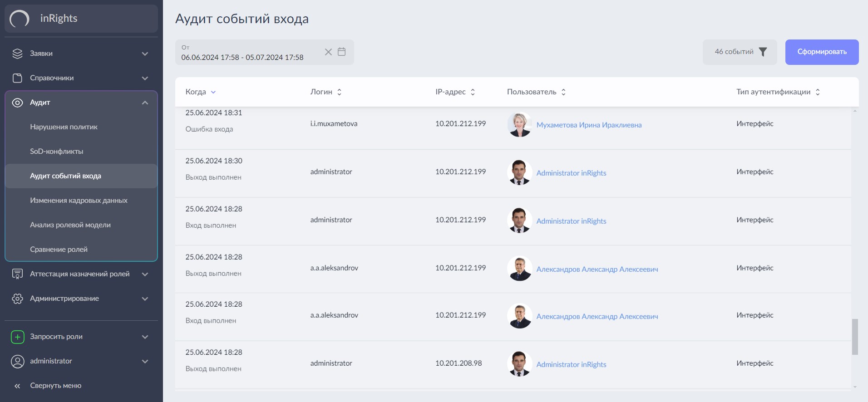
Task: Open the 46 событий filter button
Action: (740, 52)
